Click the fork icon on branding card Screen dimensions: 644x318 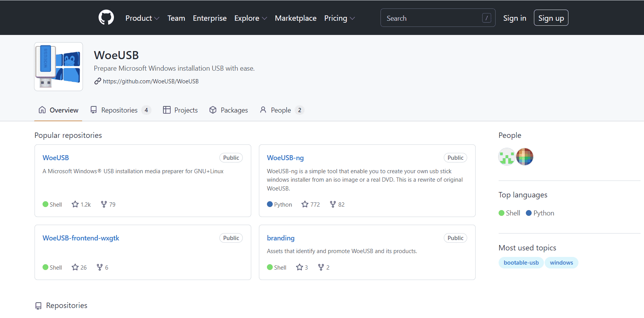(321, 267)
